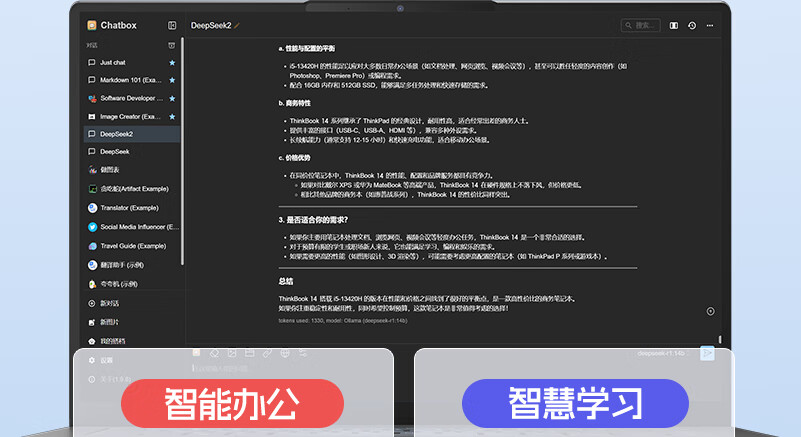Click the chat message area scrollbar
The width and height of the screenshot is (801, 437).
point(720,339)
